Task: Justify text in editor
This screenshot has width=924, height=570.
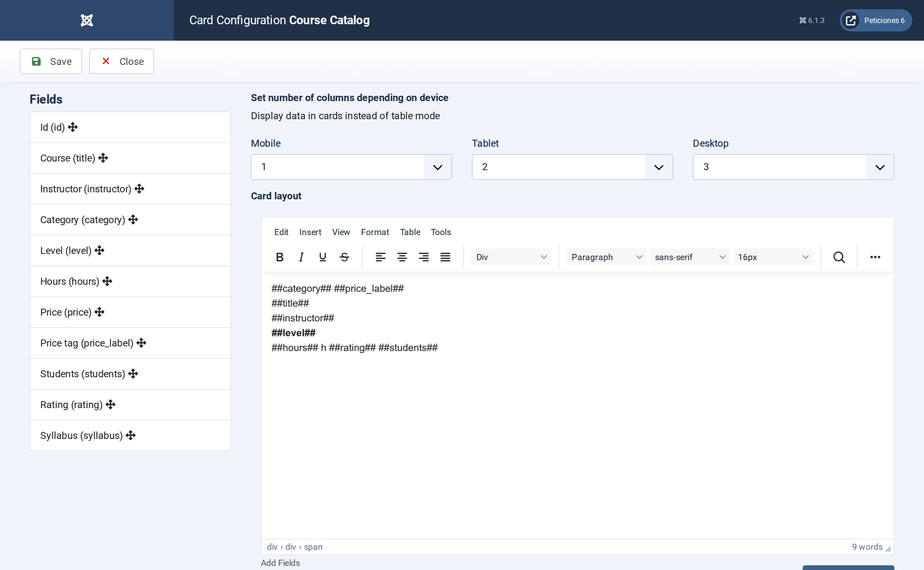Action: point(446,257)
